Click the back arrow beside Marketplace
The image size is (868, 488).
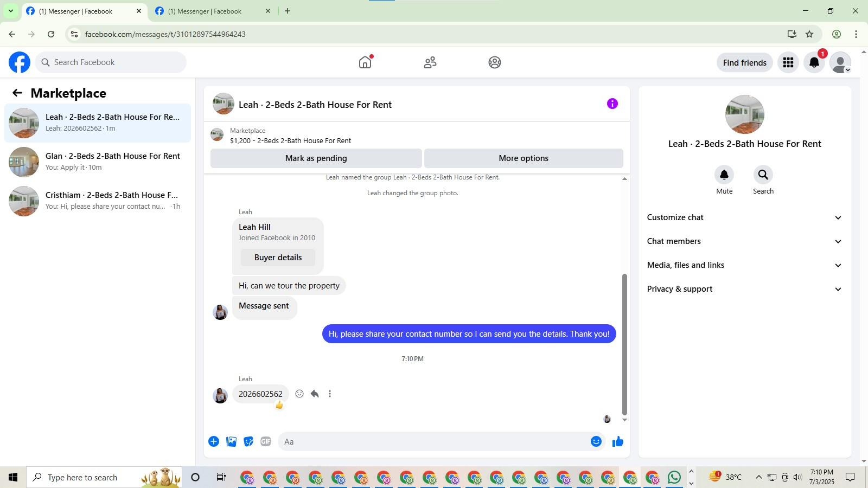[17, 93]
